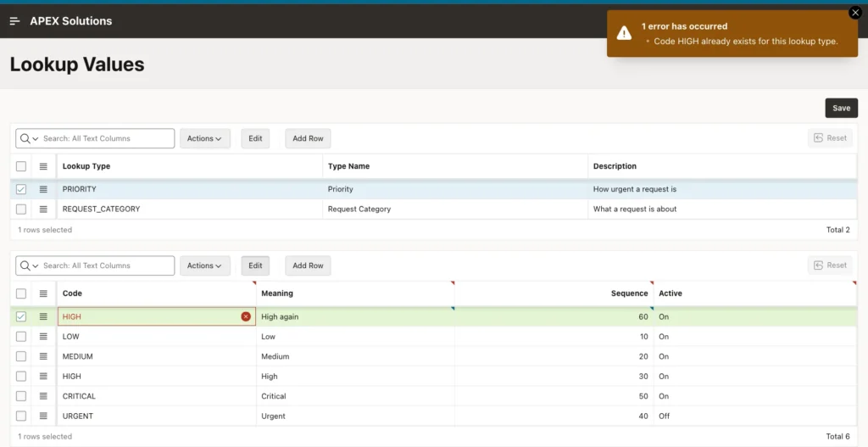Open search column selector in Code grid
This screenshot has width=868, height=447.
click(29, 265)
